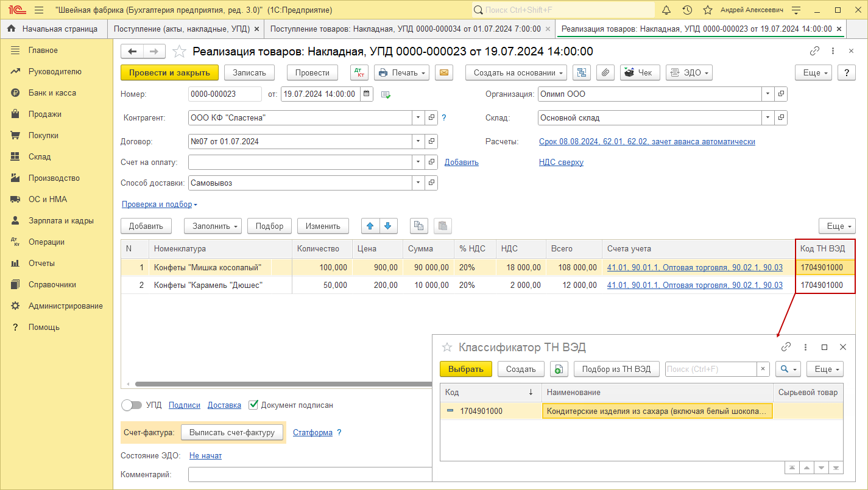Navigate forward with the right arrow
The width and height of the screenshot is (868, 490).
[x=153, y=52]
